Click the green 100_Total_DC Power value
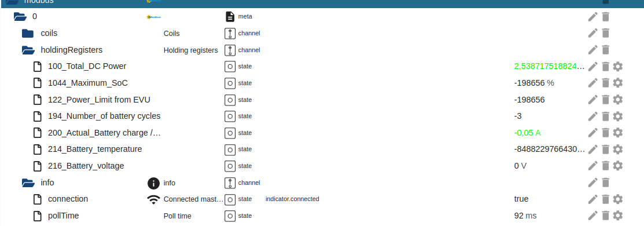This screenshot has width=644, height=226. [x=550, y=66]
